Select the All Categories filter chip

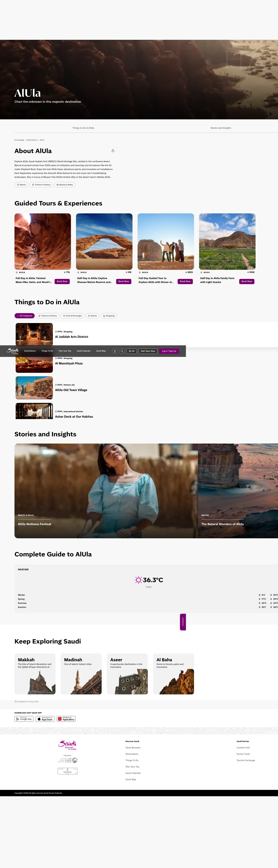pos(25,316)
